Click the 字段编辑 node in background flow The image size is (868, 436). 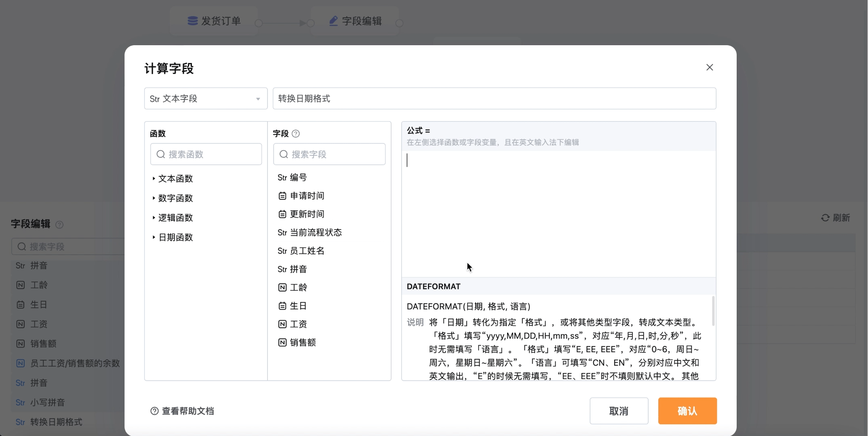pyautogui.click(x=355, y=21)
